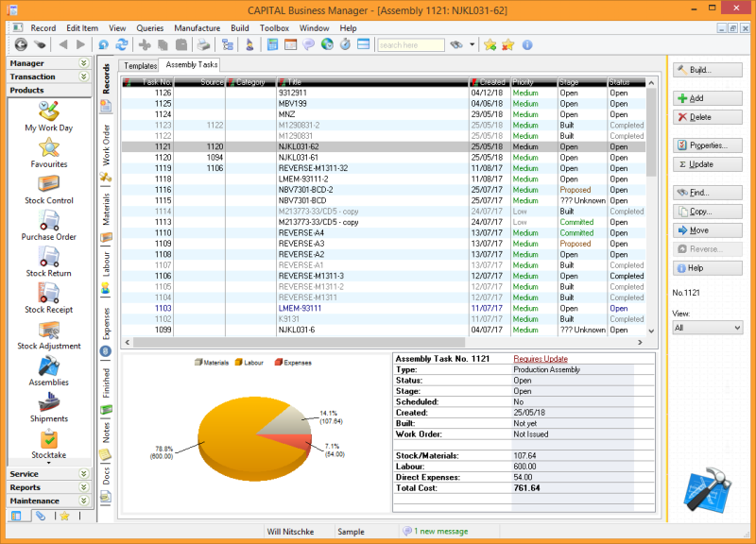Screen dimensions: 756x544
Task: Click the horizontal scrollbar of task table
Action: pos(299,342)
